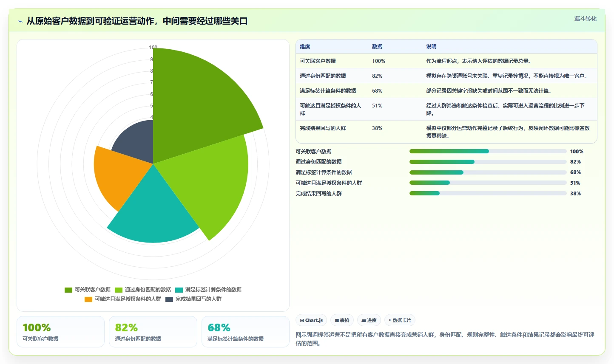Viewport: 614px width, 364px height.
Task: Click the 满足标签计算条件的数据 68% progress bar
Action: coord(488,172)
